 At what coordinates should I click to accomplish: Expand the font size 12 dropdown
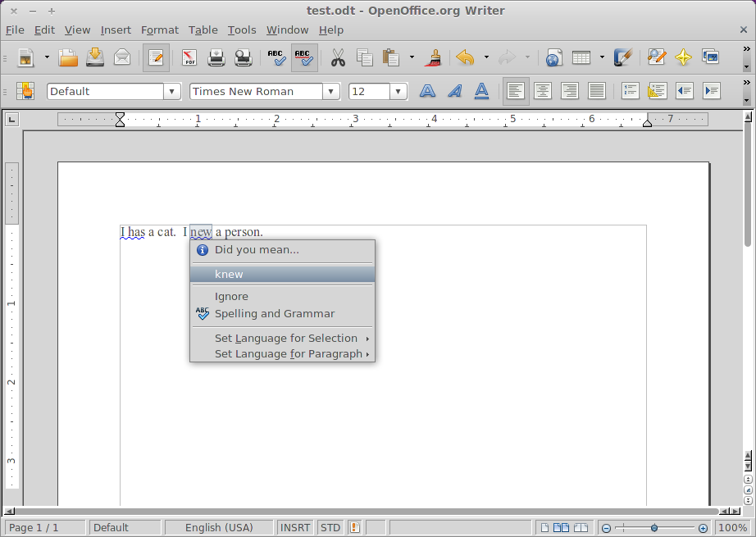[398, 92]
